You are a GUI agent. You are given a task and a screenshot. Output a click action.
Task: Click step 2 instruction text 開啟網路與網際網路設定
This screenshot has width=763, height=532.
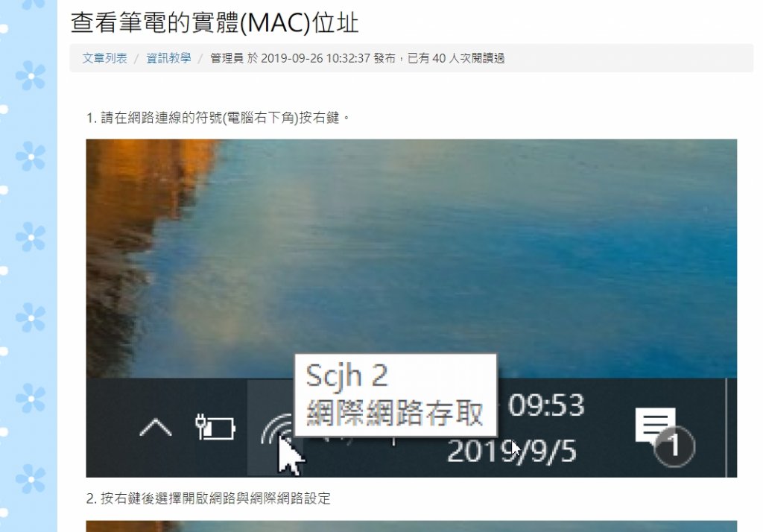pyautogui.click(x=256, y=498)
